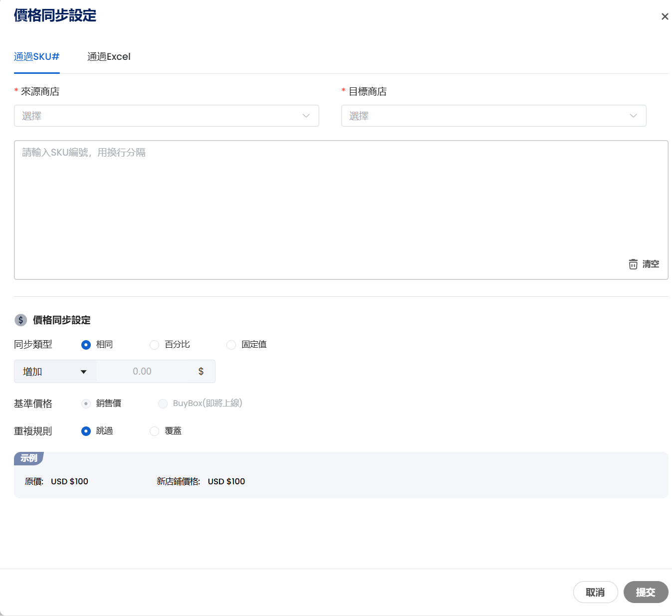Open the 目標商店 select dropdown
This screenshot has height=616, width=672.
[x=494, y=116]
